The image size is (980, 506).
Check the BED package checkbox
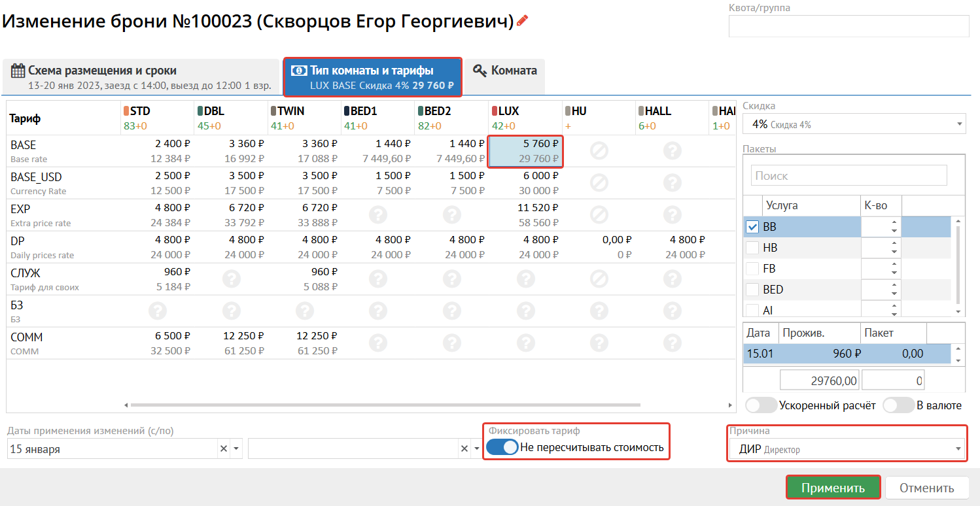click(752, 290)
